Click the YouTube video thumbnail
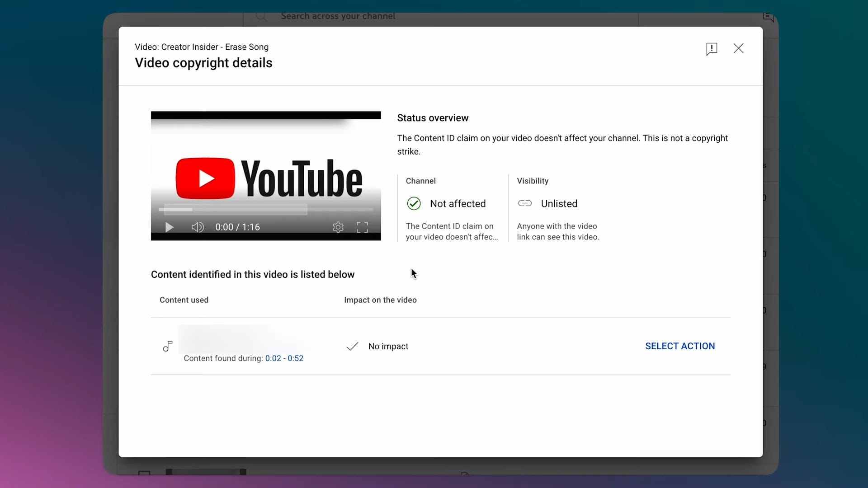The height and width of the screenshot is (488, 868). coord(266,176)
